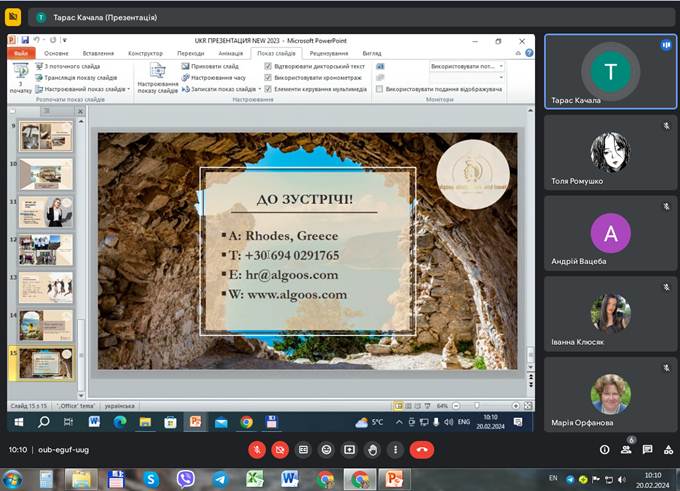
Task: Click the Приховати слайд button
Action: click(208, 66)
